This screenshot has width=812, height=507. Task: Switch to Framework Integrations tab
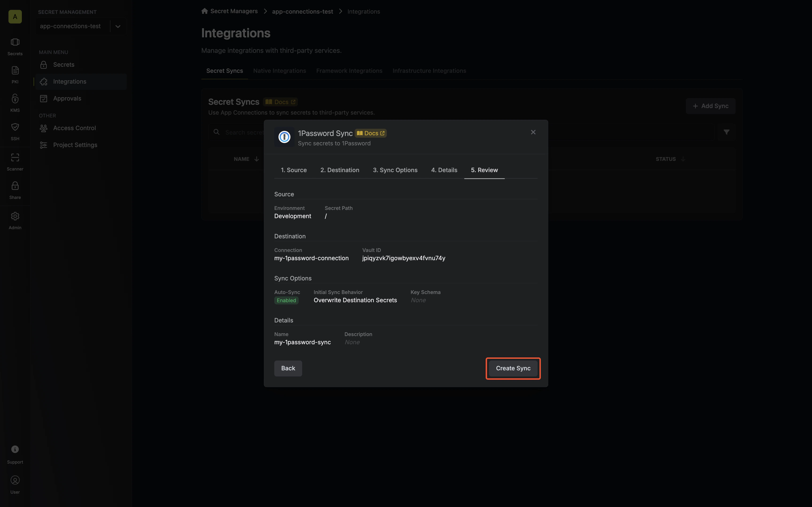click(349, 71)
